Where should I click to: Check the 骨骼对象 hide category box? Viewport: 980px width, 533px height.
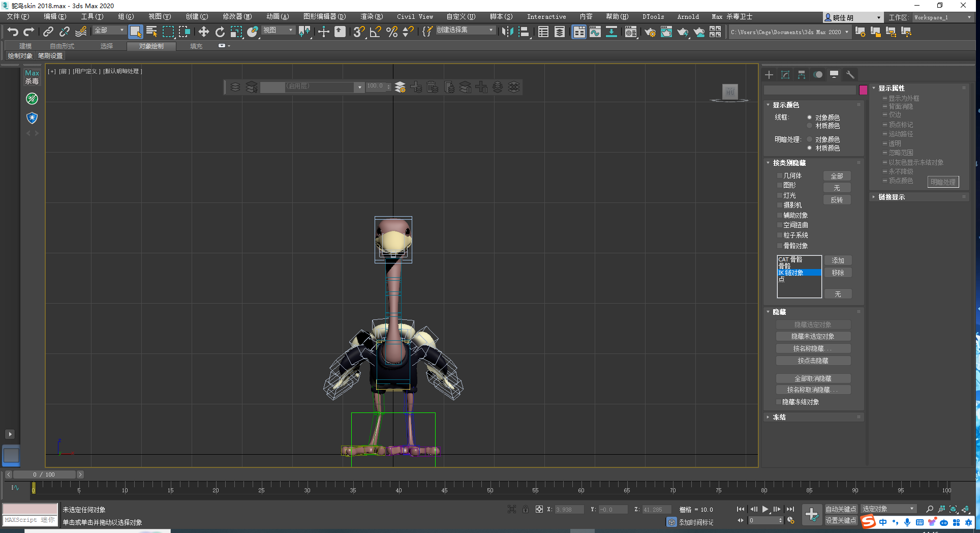pos(780,246)
